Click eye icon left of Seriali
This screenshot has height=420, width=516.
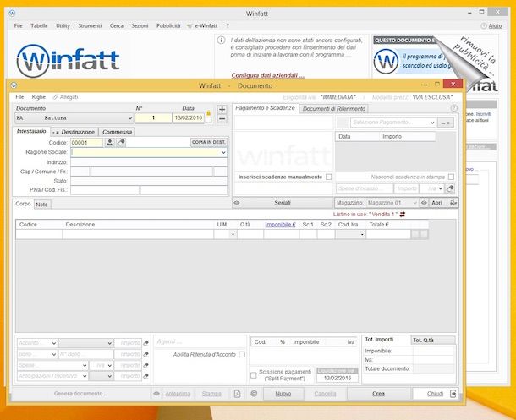pos(237,203)
